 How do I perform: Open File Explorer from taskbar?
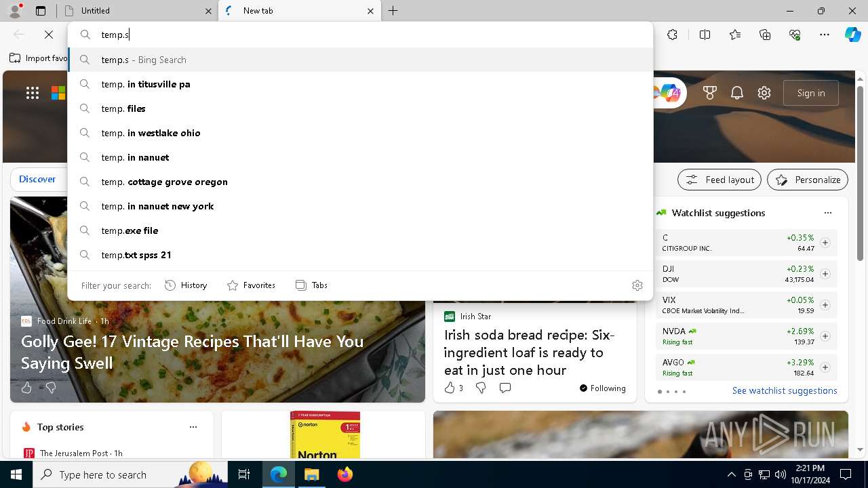pos(311,474)
